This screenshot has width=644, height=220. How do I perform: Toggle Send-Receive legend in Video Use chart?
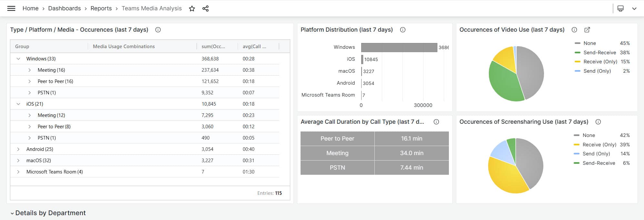[599, 53]
